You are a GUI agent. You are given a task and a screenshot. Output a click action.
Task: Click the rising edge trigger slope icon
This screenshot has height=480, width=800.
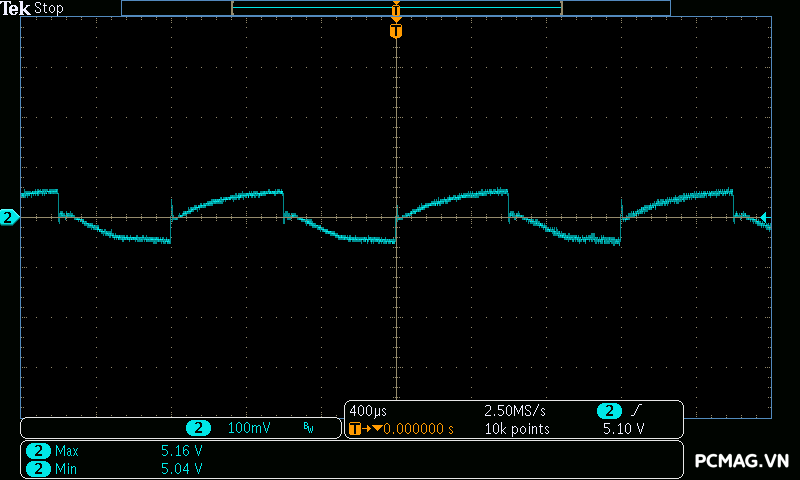click(x=637, y=411)
